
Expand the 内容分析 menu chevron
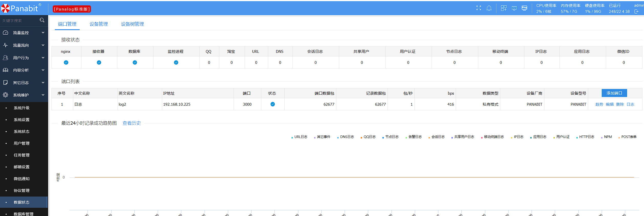point(43,70)
